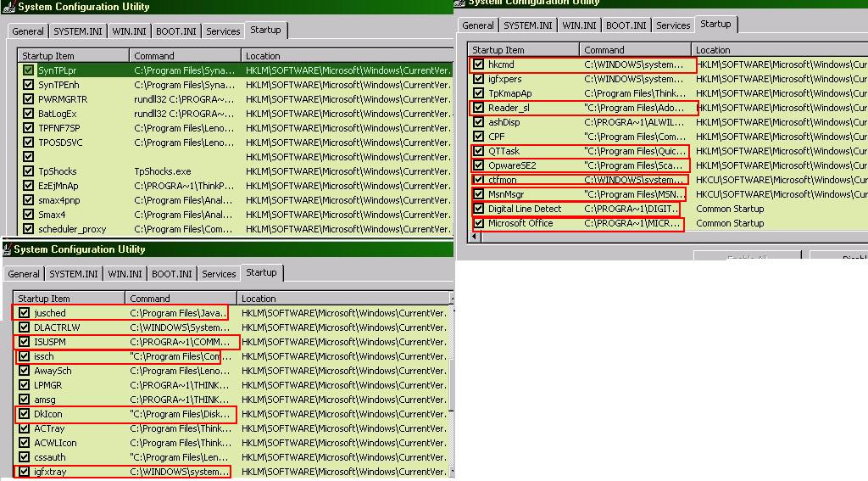Uncheck the SynTPEnh startup item
This screenshot has width=868, height=481.
[28, 85]
